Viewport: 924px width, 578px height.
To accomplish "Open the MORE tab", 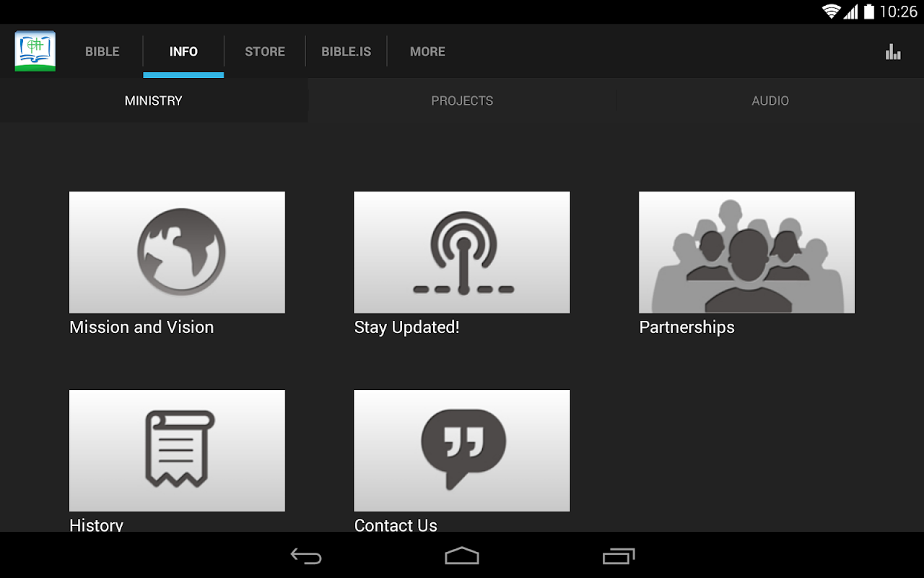I will [x=427, y=51].
